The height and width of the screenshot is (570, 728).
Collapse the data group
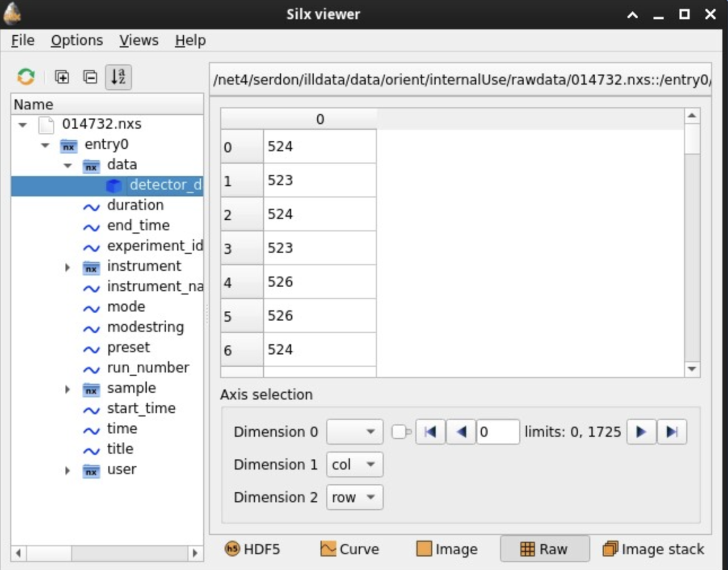68,166
